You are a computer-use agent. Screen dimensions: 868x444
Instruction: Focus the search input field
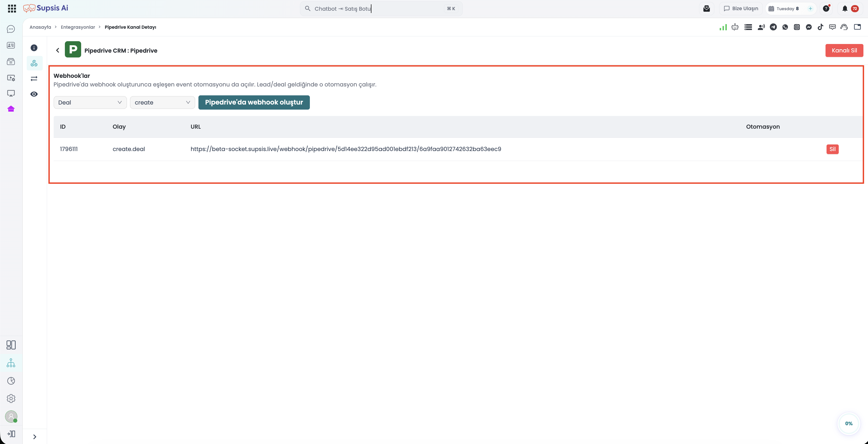coord(381,9)
